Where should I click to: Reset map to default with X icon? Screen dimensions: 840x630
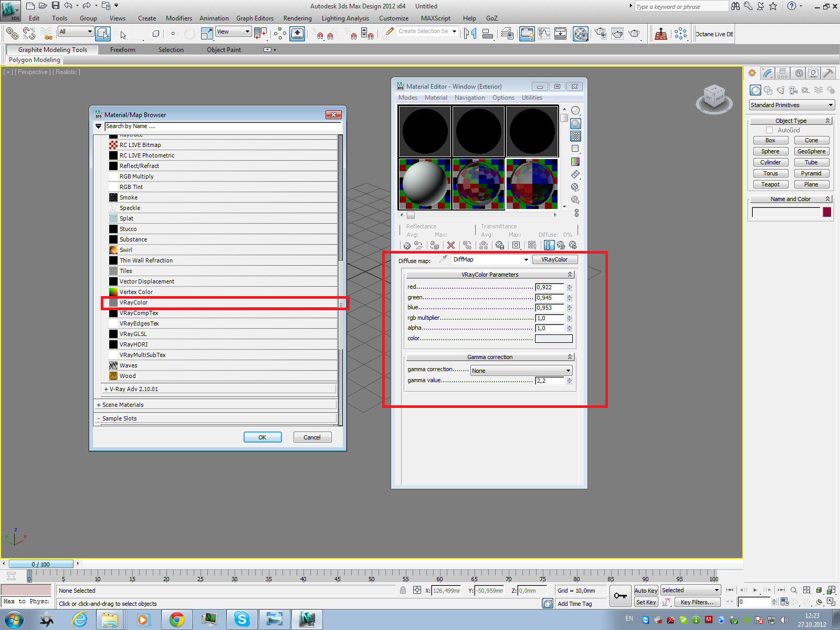[x=451, y=245]
